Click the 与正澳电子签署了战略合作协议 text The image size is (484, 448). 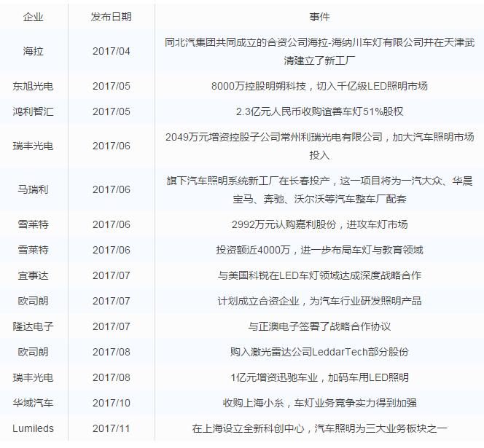[319, 326]
